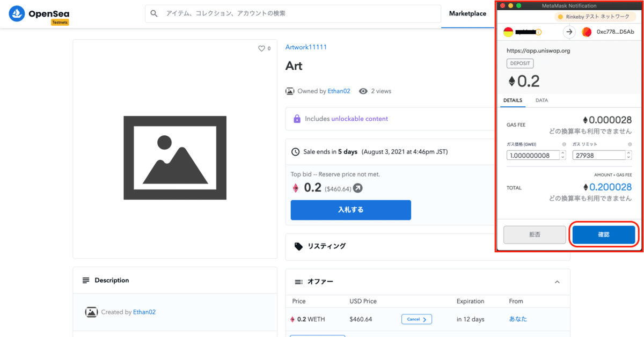Open the Marketplace tab
This screenshot has height=337, width=644.
click(467, 13)
